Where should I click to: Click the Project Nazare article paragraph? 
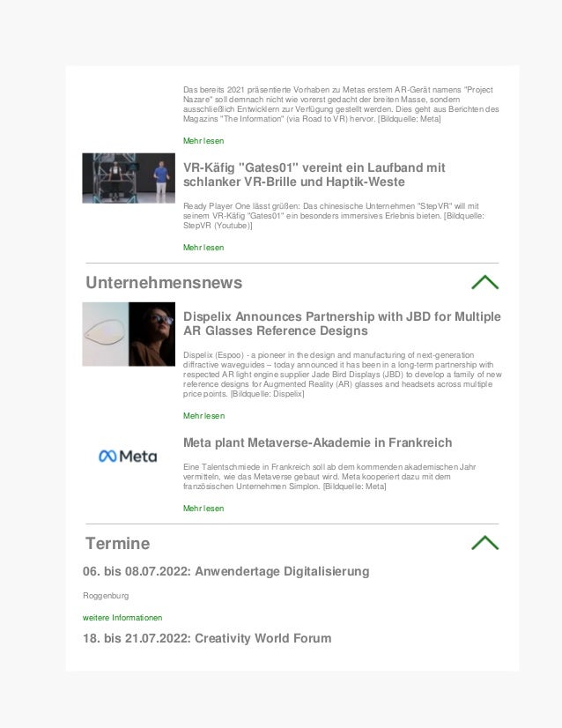pyautogui.click(x=341, y=105)
